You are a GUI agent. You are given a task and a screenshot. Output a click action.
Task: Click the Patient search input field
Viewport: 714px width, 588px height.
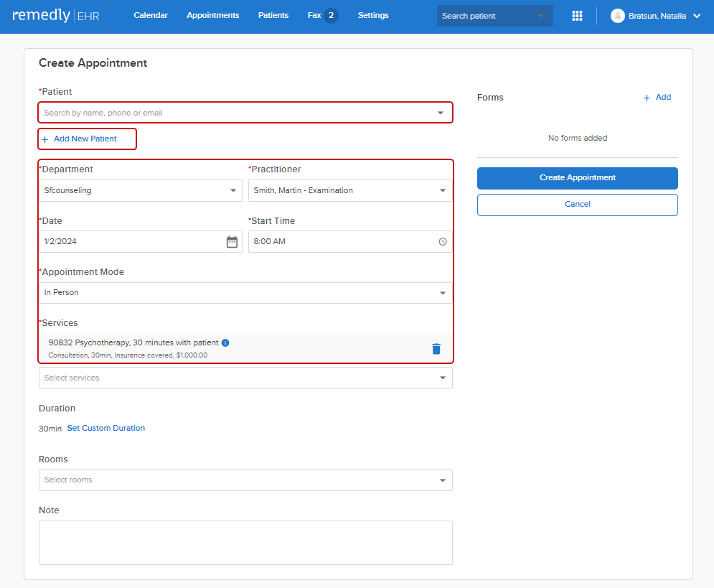[245, 113]
